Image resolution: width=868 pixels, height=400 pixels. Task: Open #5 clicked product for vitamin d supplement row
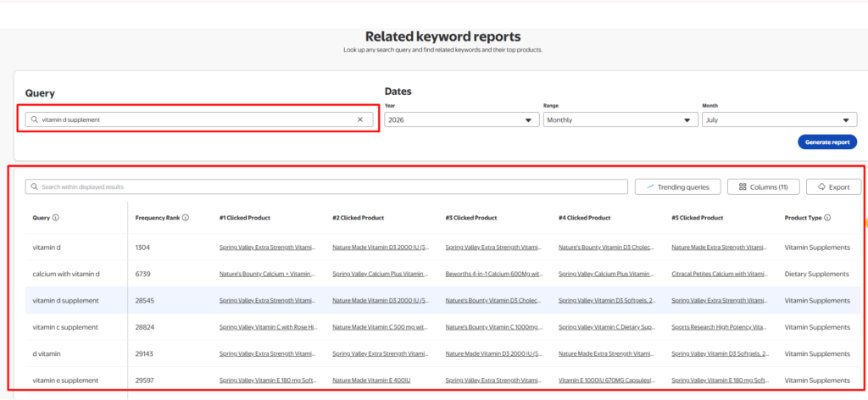pyautogui.click(x=721, y=300)
